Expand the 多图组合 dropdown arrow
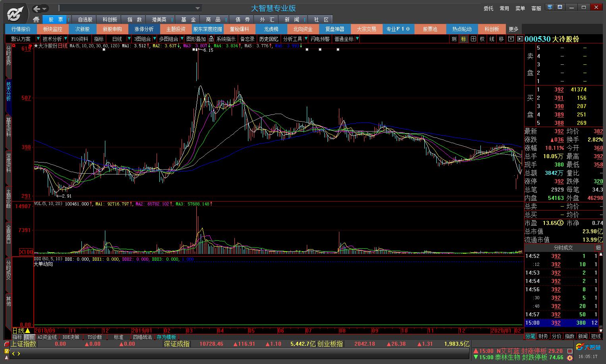Viewport: 606px width, 364px height. pyautogui.click(x=182, y=39)
